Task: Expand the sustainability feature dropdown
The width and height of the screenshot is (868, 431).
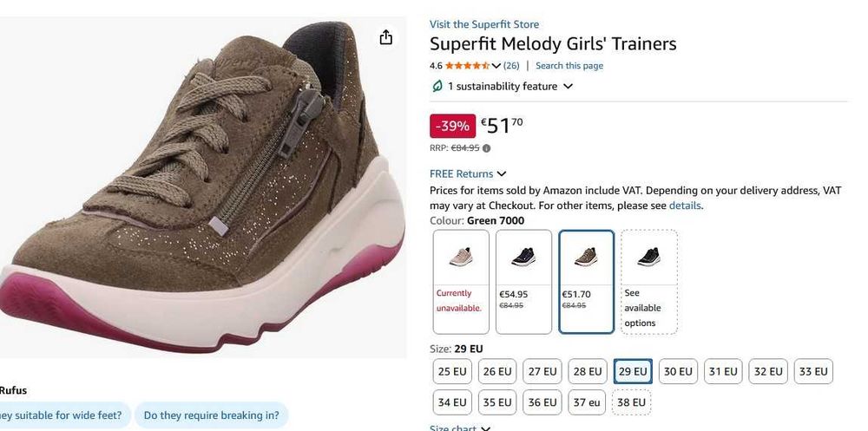Action: [x=568, y=87]
